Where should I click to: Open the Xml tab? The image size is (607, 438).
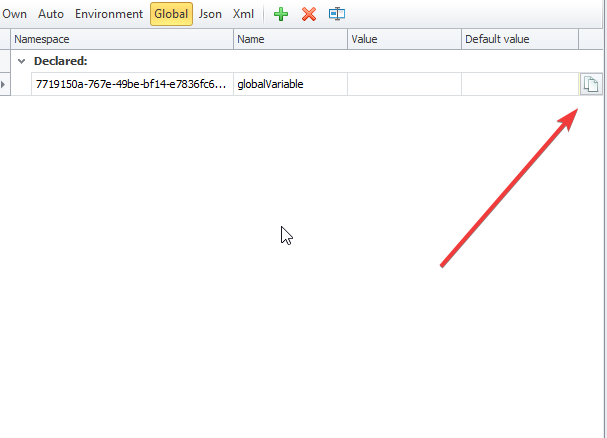[243, 14]
